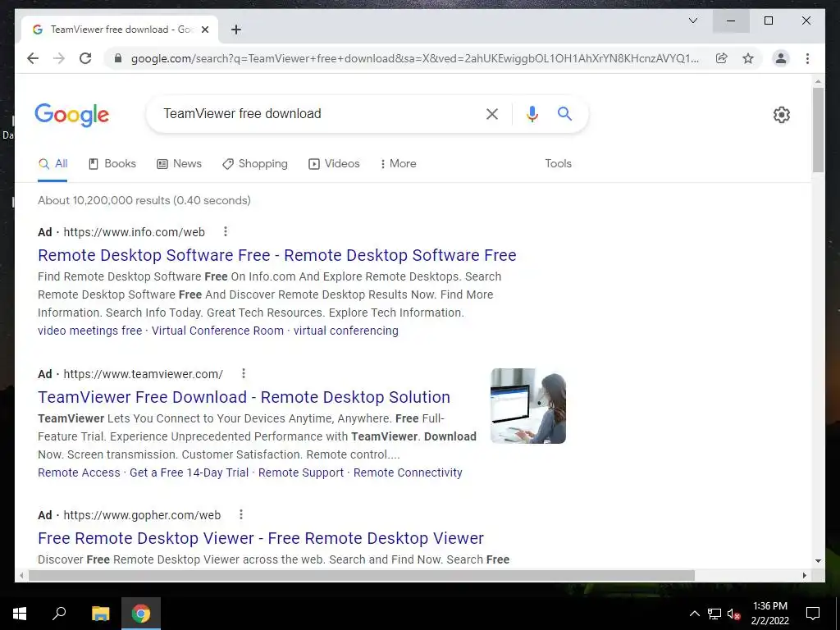Open ad options for info.com ad

pos(226,231)
